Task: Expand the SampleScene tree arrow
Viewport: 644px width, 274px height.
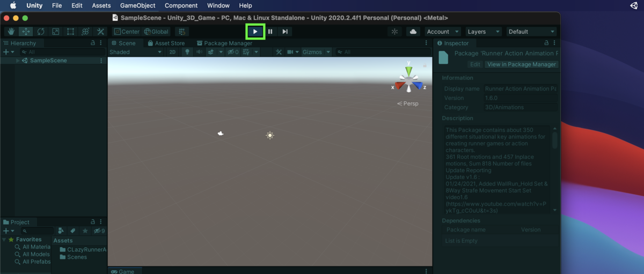Action: (18, 61)
